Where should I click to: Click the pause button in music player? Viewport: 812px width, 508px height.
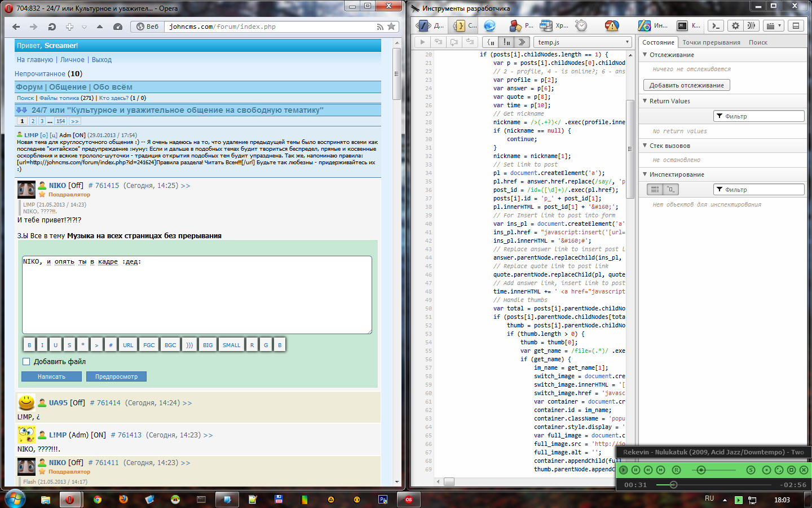pyautogui.click(x=636, y=470)
